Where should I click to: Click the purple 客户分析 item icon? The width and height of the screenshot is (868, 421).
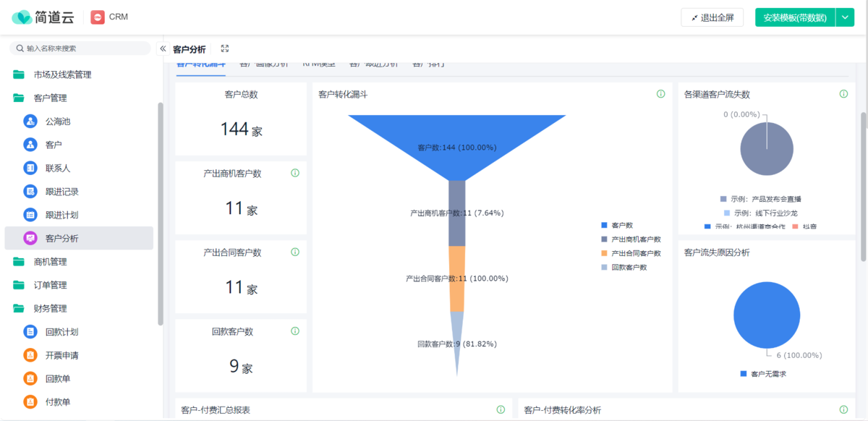[x=30, y=238]
